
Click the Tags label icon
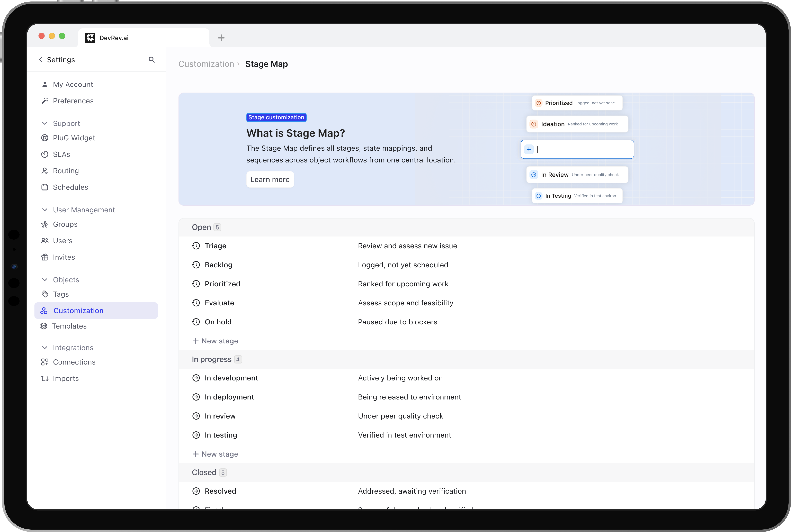pos(44,294)
